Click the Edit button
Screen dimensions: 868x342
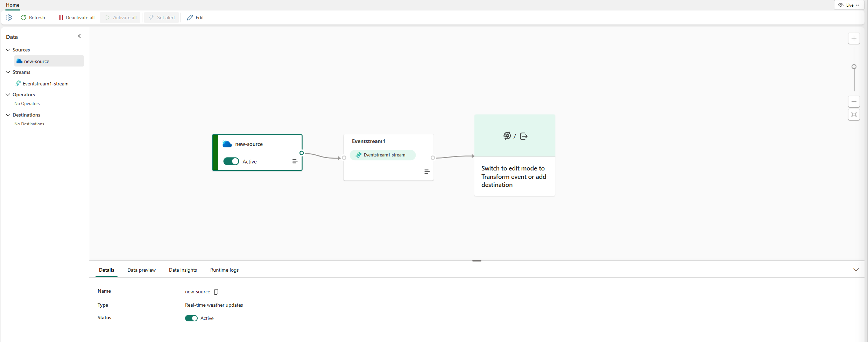pos(196,18)
